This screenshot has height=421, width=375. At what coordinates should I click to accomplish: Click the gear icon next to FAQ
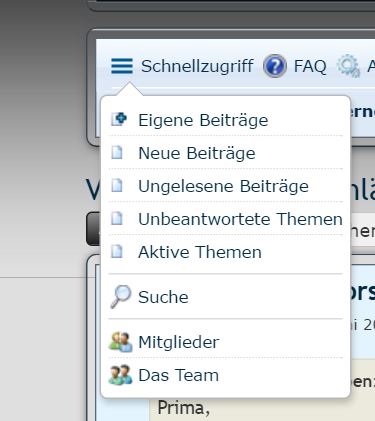point(348,66)
